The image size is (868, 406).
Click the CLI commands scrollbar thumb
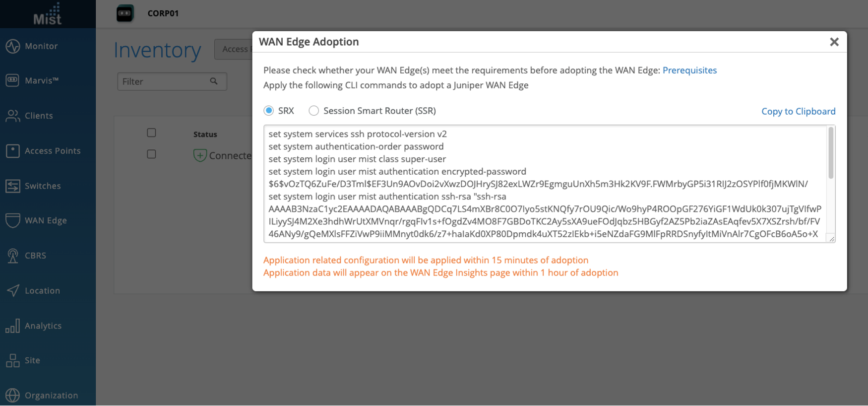(x=831, y=153)
